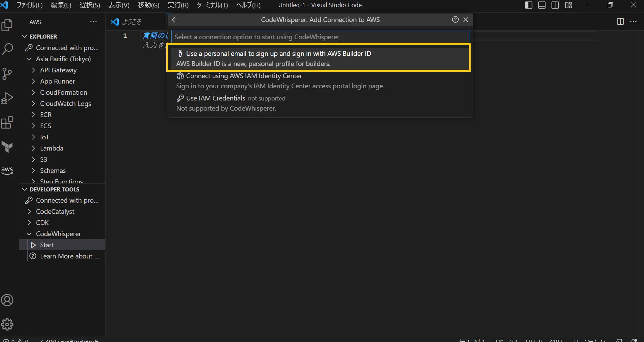The image size is (644, 342).
Task: Collapse the Asia Pacific (Tokyo) region node
Action: click(x=29, y=59)
